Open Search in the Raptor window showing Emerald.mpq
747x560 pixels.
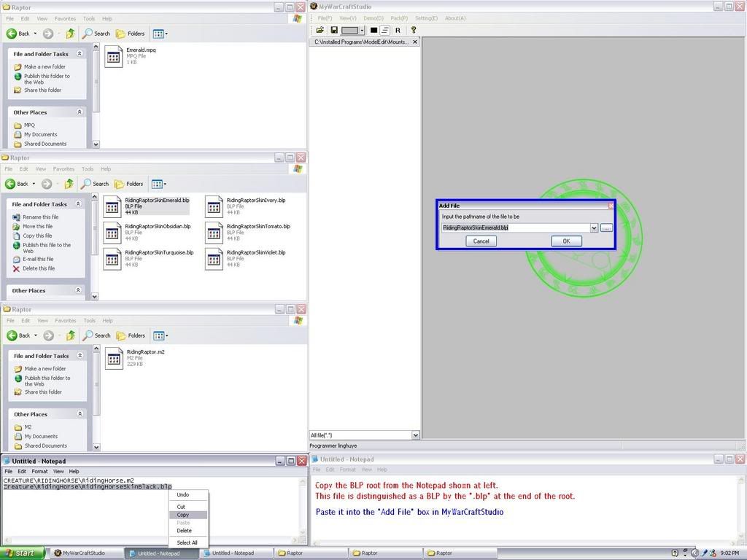(96, 34)
